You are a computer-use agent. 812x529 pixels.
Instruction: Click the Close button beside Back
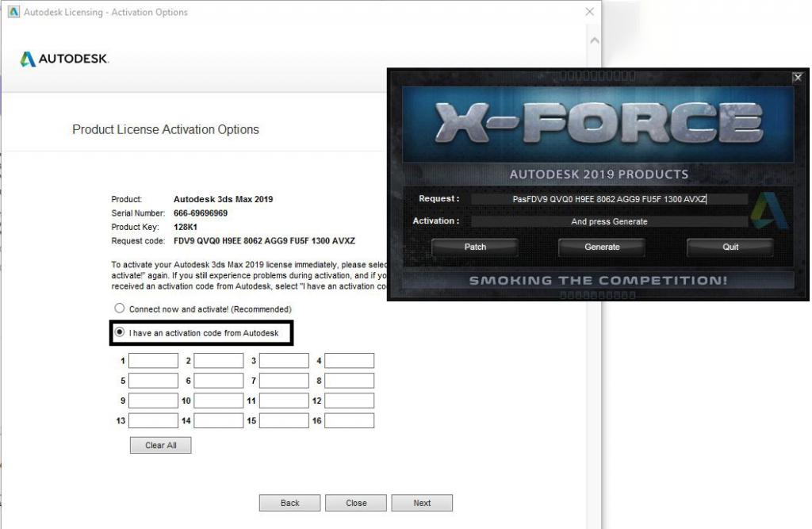(356, 503)
